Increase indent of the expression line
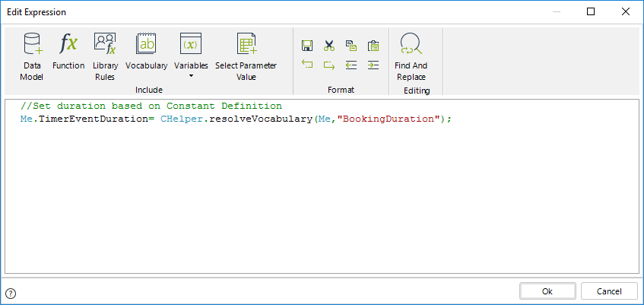This screenshot has height=305, width=644. (x=373, y=65)
